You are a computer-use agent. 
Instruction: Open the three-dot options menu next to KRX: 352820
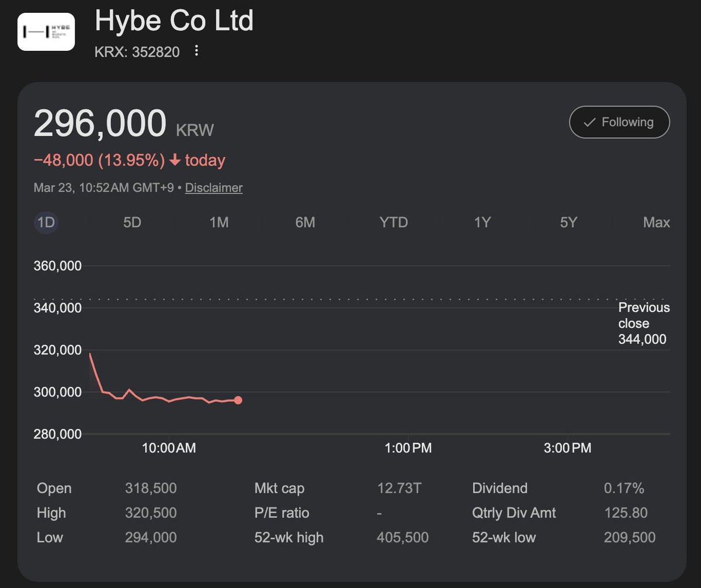coord(196,51)
